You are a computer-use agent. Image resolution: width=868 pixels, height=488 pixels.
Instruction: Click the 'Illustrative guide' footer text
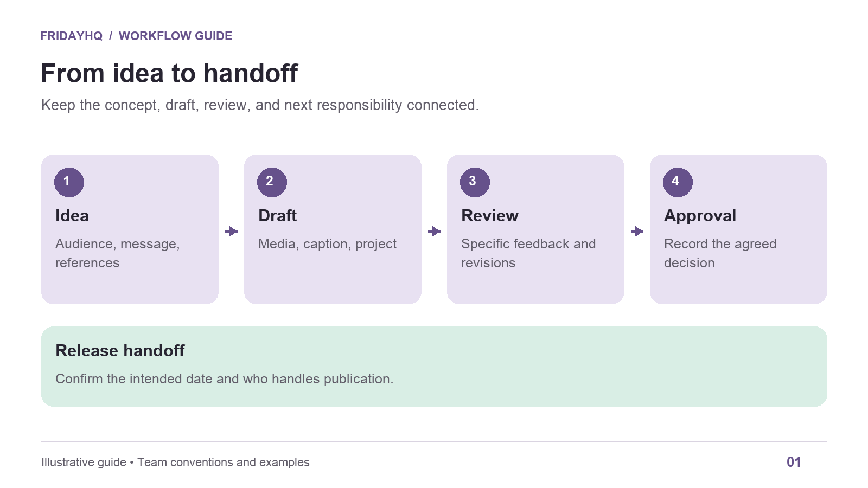[175, 463]
